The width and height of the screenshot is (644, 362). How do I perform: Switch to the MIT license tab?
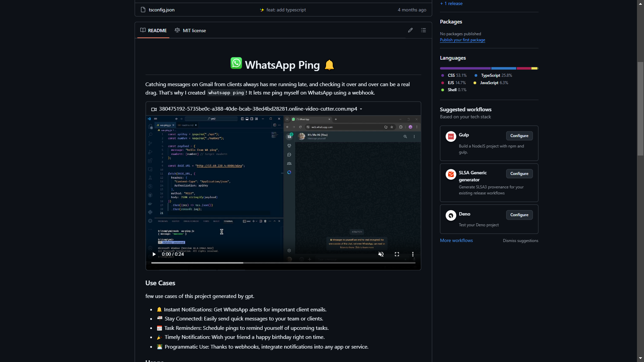click(190, 31)
